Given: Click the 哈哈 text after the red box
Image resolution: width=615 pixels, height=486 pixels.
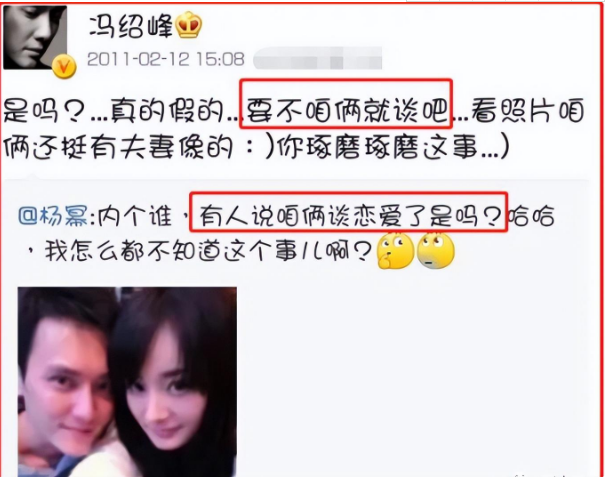Looking at the screenshot, I should pos(531,216).
